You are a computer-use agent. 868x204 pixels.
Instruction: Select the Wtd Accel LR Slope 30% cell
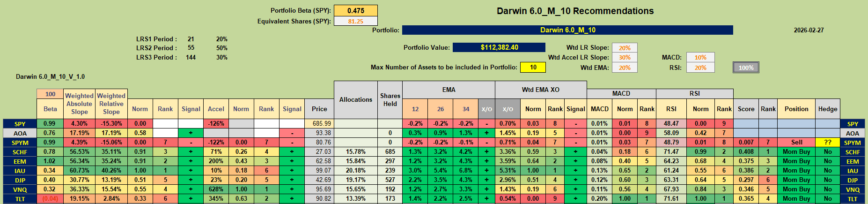(x=625, y=58)
